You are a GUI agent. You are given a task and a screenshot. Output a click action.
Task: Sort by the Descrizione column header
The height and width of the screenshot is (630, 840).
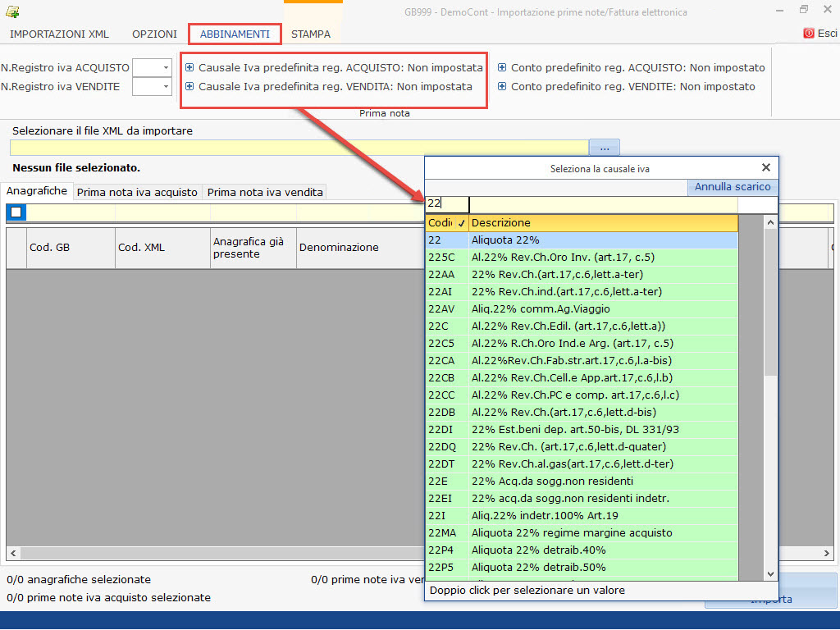[x=603, y=223]
